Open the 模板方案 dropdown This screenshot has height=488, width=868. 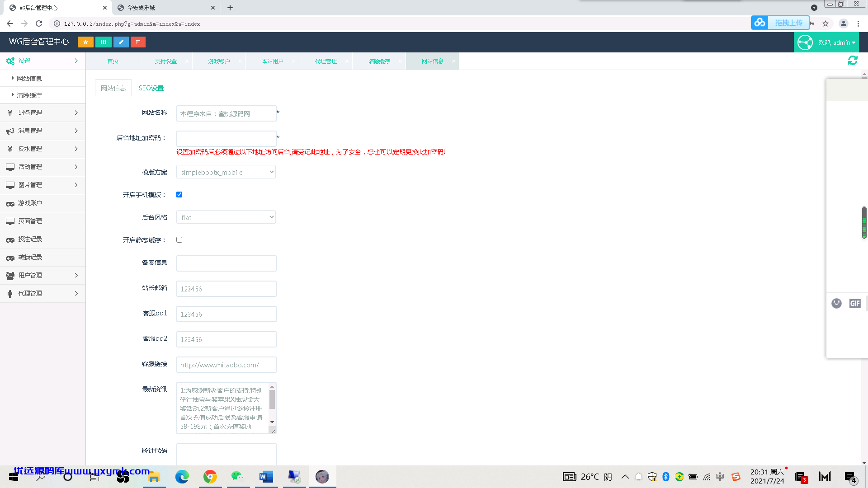pyautogui.click(x=226, y=172)
